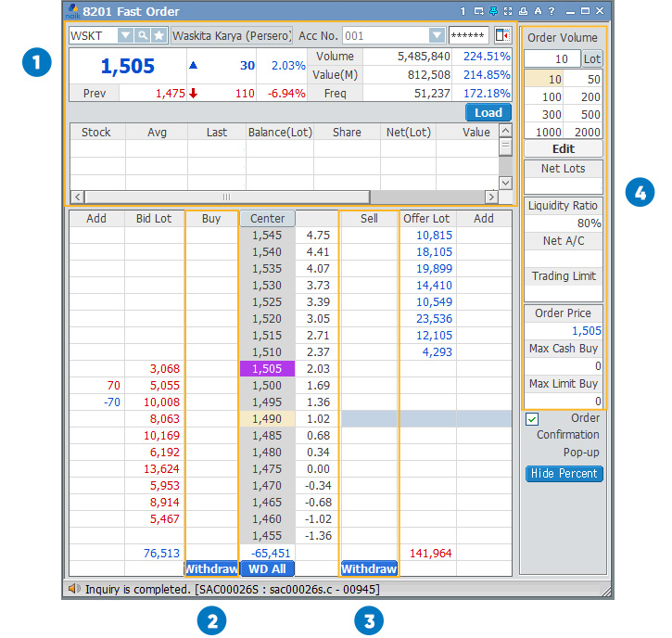Image resolution: width=672 pixels, height=638 pixels.
Task: Toggle the Hide Percent button
Action: pyautogui.click(x=564, y=474)
